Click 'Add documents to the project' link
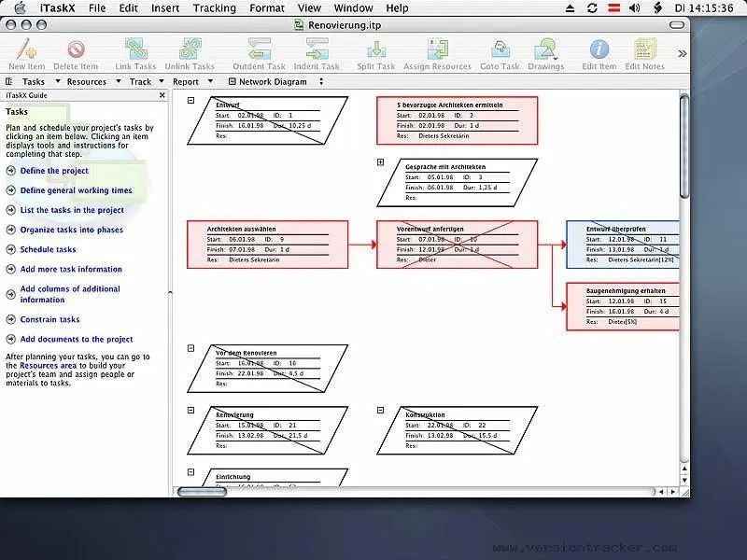This screenshot has width=747, height=560. click(x=77, y=339)
